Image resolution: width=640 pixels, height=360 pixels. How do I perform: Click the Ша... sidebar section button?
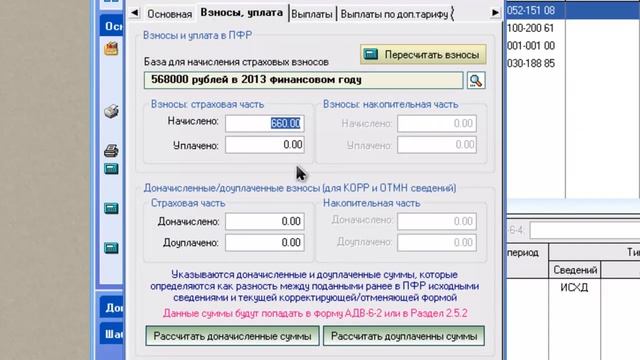coord(112,334)
